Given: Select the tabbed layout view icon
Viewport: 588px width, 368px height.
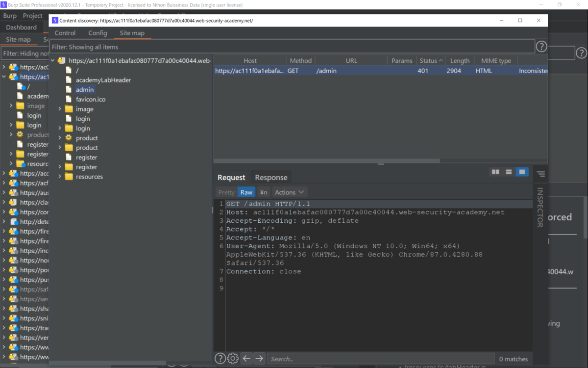Looking at the screenshot, I should pyautogui.click(x=522, y=172).
